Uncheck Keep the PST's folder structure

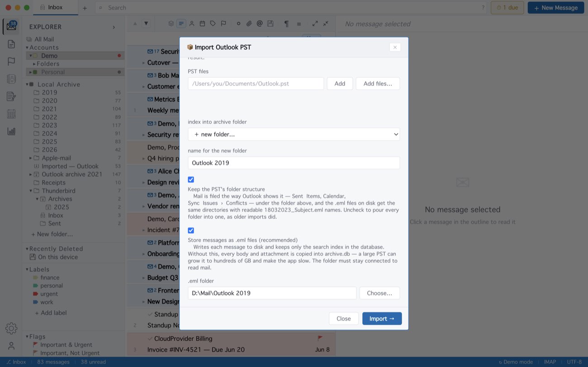click(x=191, y=179)
